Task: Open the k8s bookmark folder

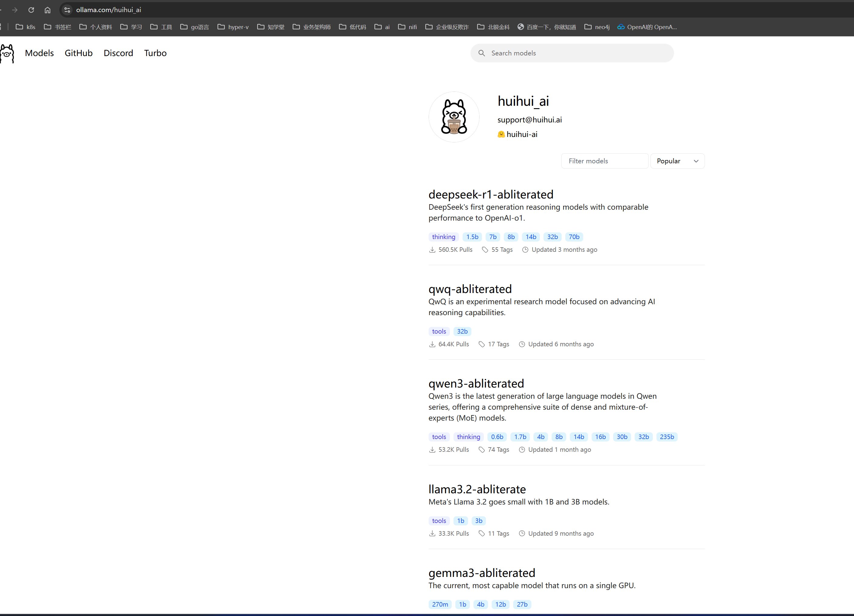Action: (x=26, y=27)
